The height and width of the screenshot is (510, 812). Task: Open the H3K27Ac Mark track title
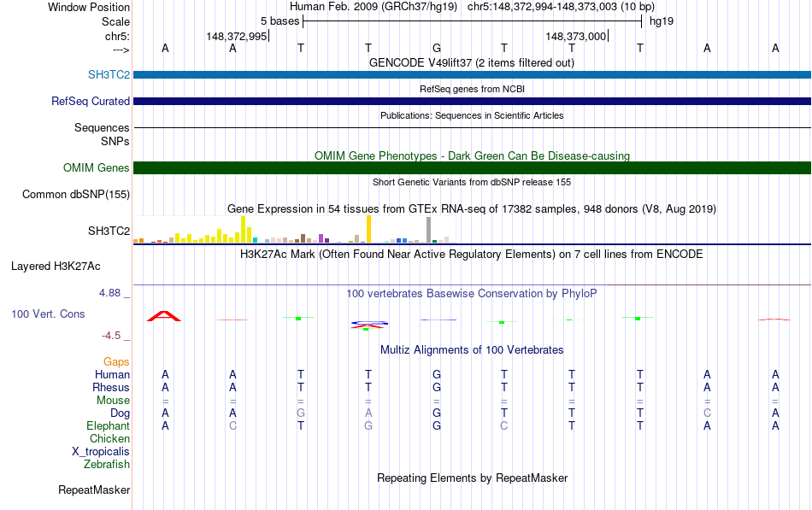coord(472,255)
